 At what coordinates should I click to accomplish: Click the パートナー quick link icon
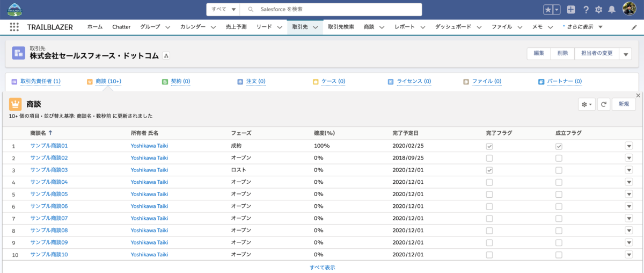[x=542, y=82]
